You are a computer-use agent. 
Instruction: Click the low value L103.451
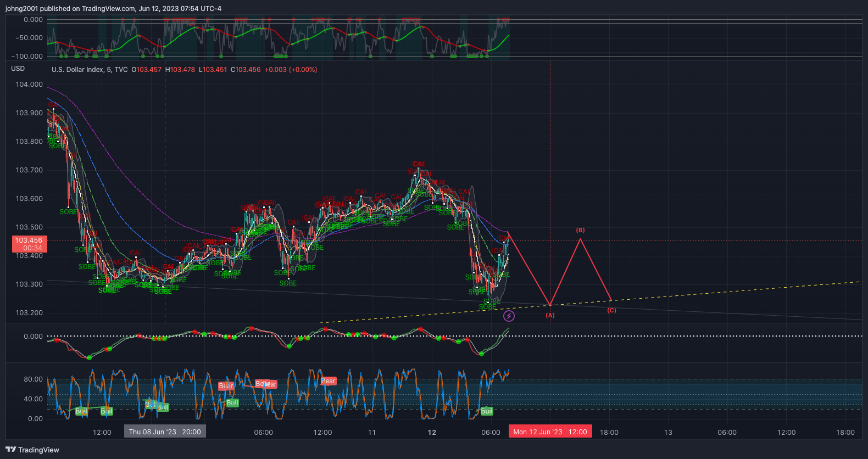coord(213,70)
